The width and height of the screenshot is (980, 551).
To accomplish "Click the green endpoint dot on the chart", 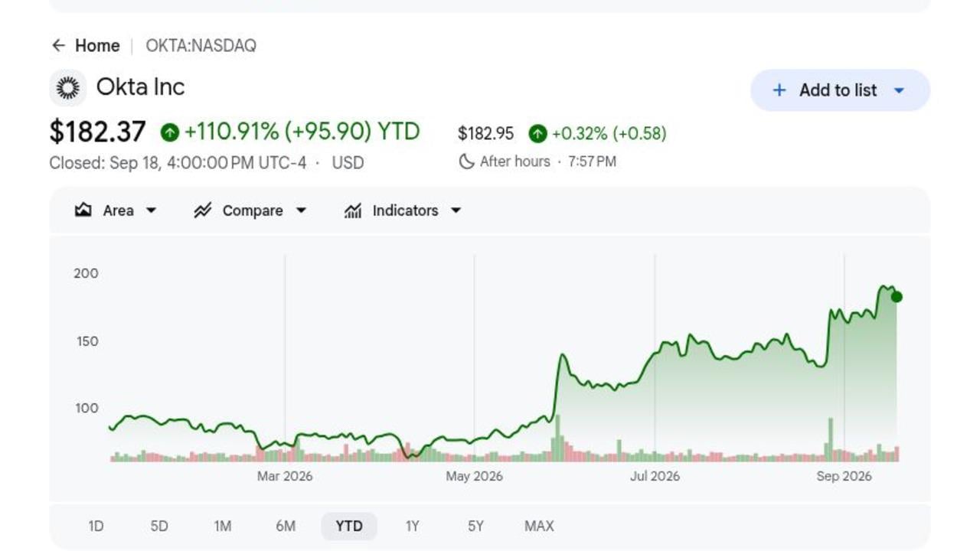I will click(x=897, y=297).
